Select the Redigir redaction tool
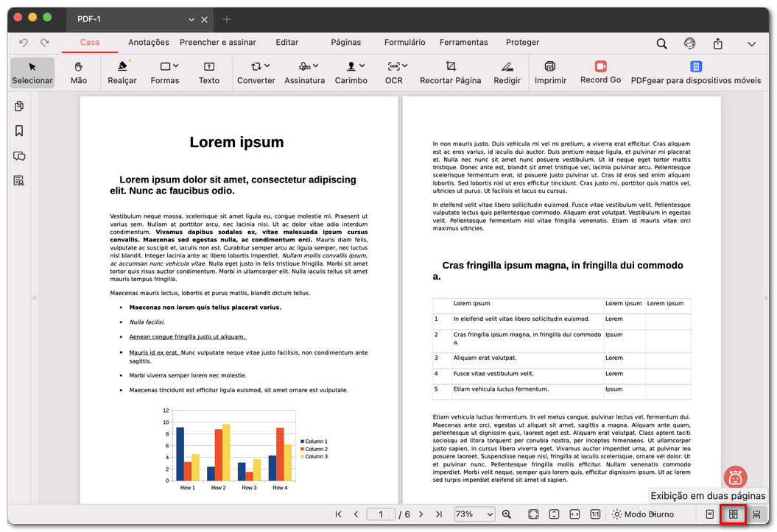Image resolution: width=777 pixels, height=532 pixels. pos(507,72)
